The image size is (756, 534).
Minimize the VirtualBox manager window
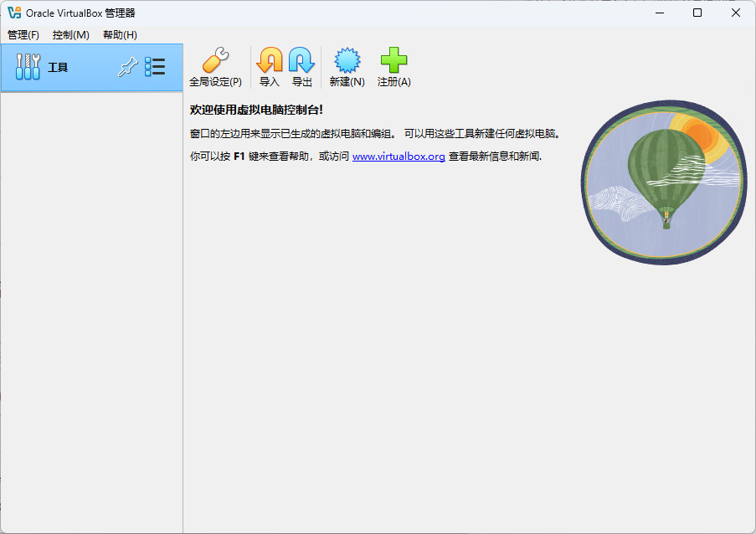pyautogui.click(x=660, y=13)
